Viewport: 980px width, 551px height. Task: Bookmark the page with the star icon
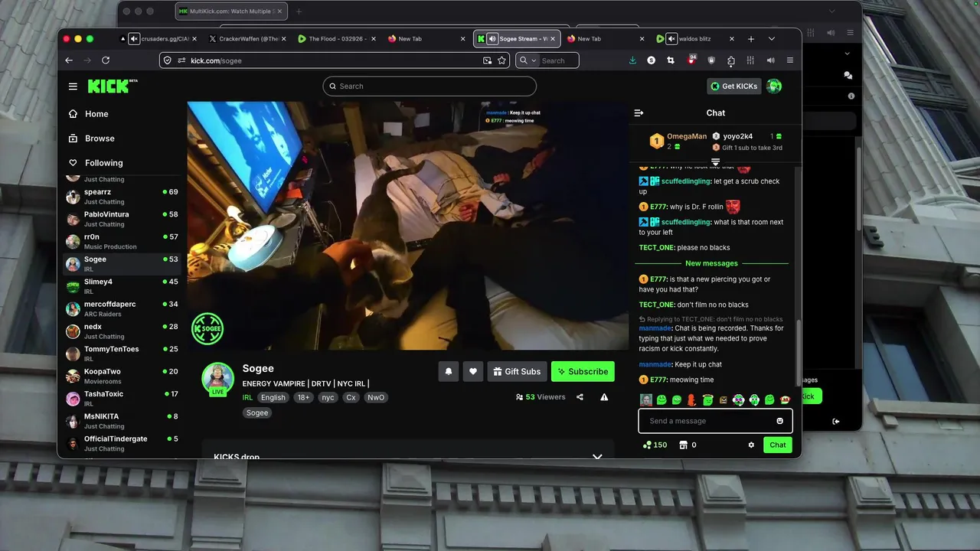coord(502,60)
